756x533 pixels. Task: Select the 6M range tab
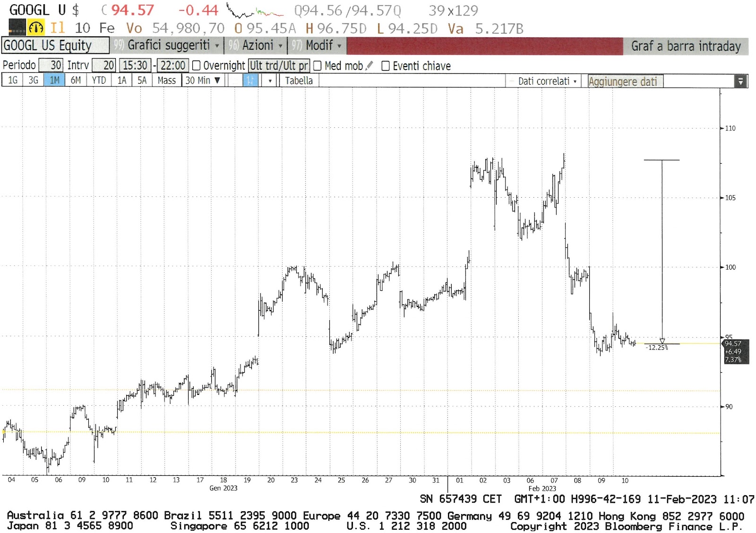pos(76,80)
